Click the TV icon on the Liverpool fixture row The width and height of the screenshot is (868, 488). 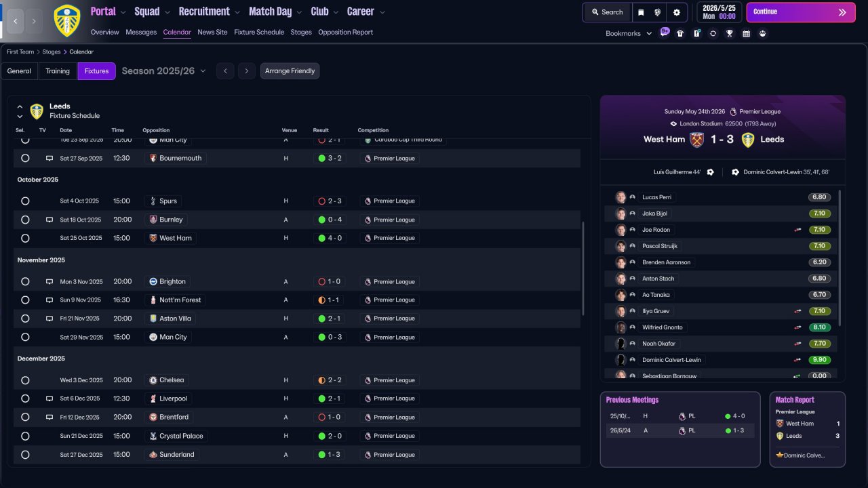(x=49, y=399)
